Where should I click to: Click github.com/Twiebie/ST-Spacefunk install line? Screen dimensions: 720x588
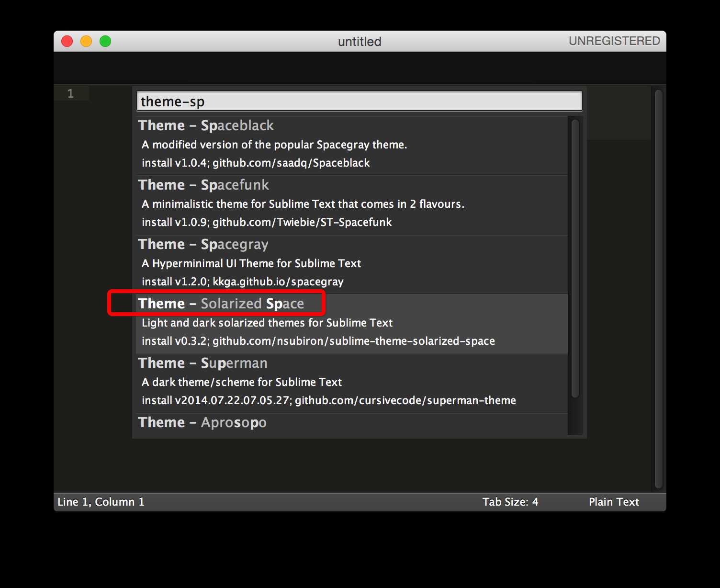point(267,222)
